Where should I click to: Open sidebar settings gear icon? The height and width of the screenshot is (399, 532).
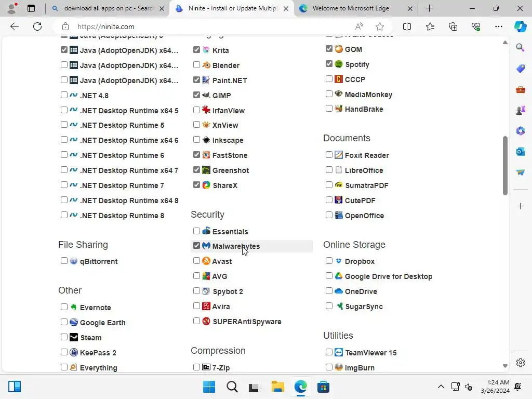(520, 363)
